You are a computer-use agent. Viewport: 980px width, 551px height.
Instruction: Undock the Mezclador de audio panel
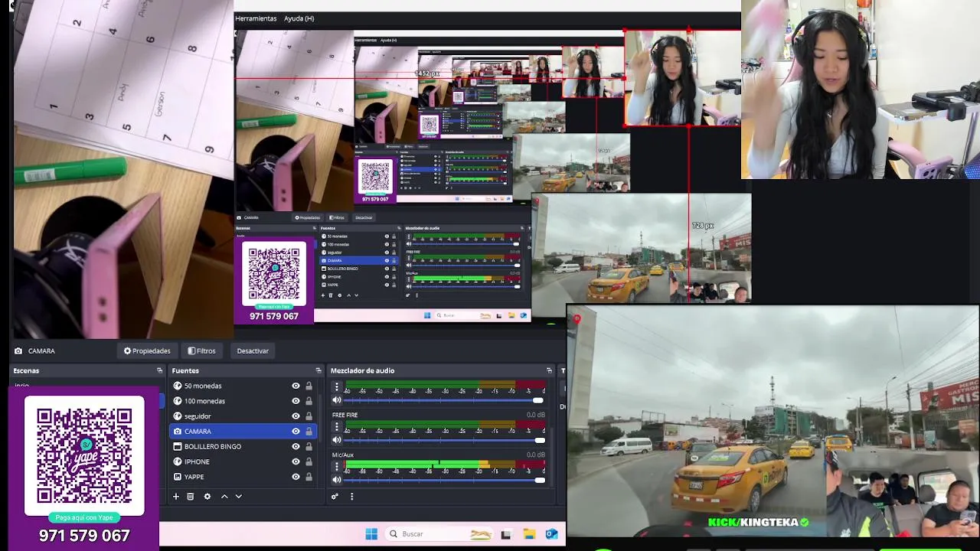coord(549,370)
